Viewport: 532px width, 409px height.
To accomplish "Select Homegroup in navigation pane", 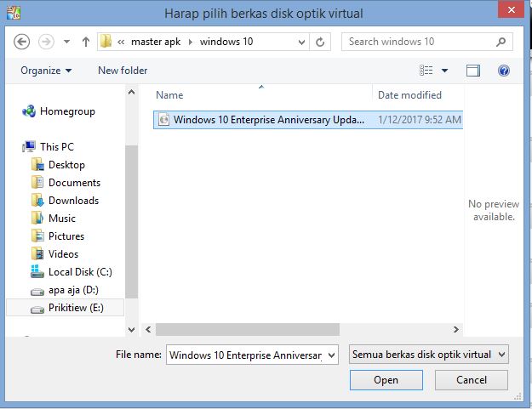I will point(67,111).
